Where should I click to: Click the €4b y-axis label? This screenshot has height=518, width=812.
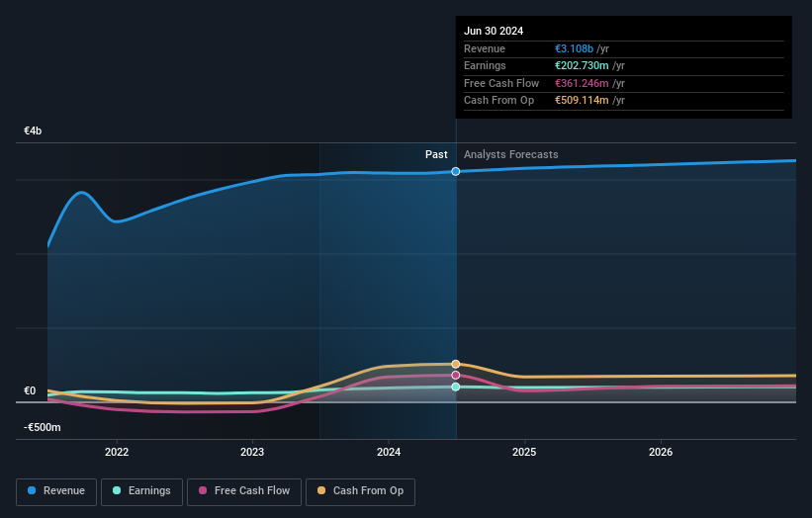pos(33,130)
